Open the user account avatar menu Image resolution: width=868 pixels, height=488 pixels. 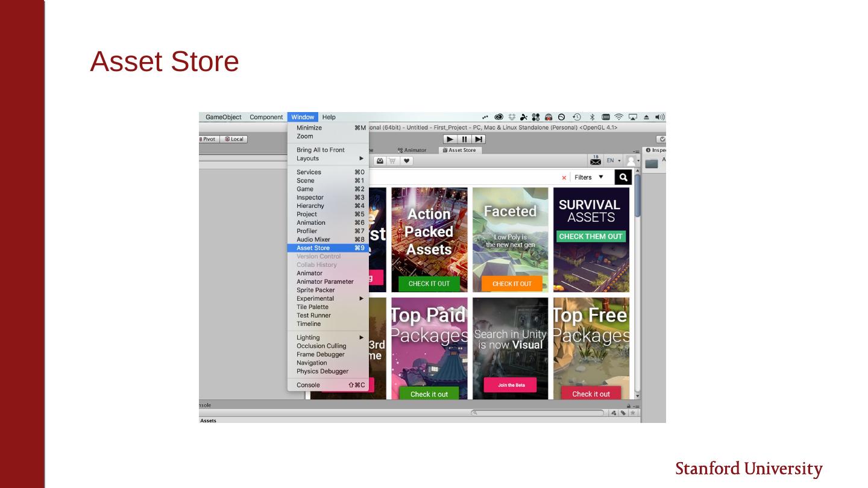[632, 160]
